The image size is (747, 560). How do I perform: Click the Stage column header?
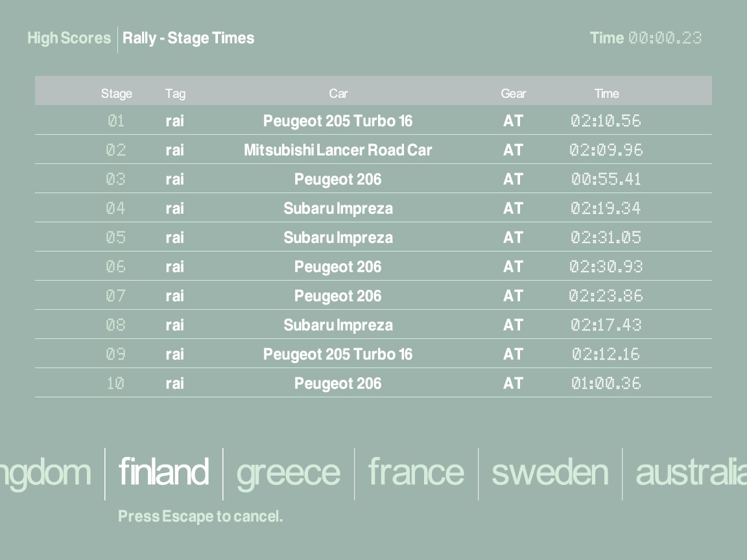click(x=117, y=93)
